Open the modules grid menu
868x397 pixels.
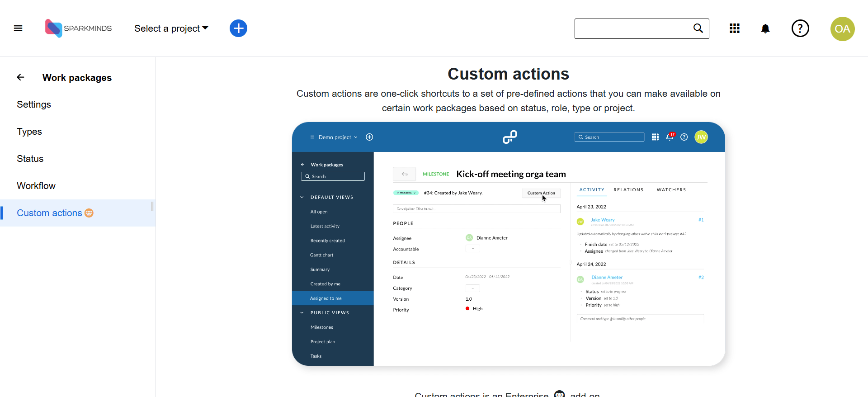[x=735, y=28]
